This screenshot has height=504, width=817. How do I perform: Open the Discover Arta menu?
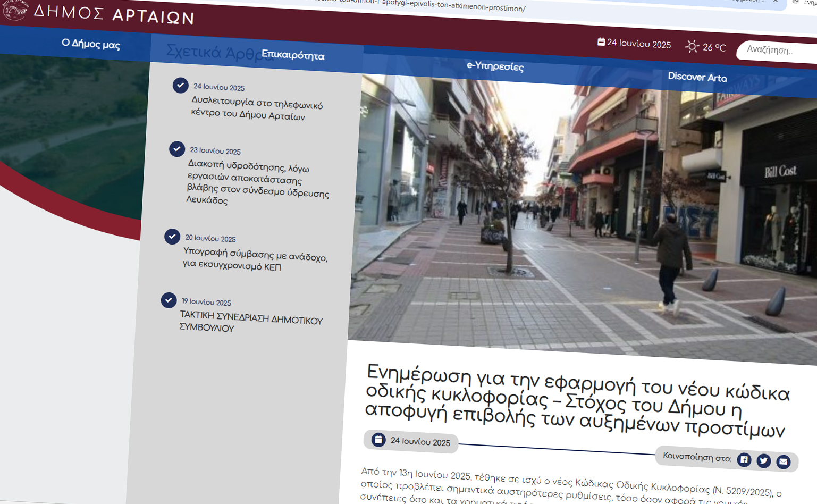[697, 77]
